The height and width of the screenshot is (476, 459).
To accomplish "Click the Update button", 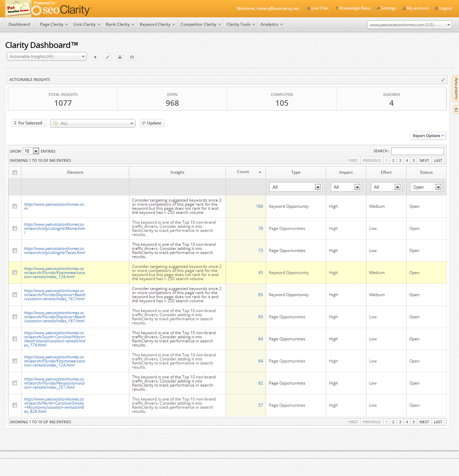I will 152,123.
